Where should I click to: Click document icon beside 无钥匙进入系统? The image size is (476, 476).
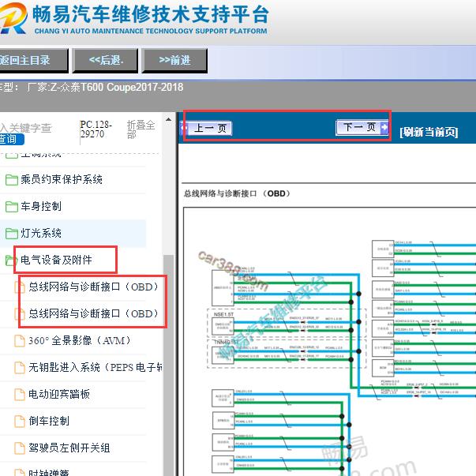20,368
